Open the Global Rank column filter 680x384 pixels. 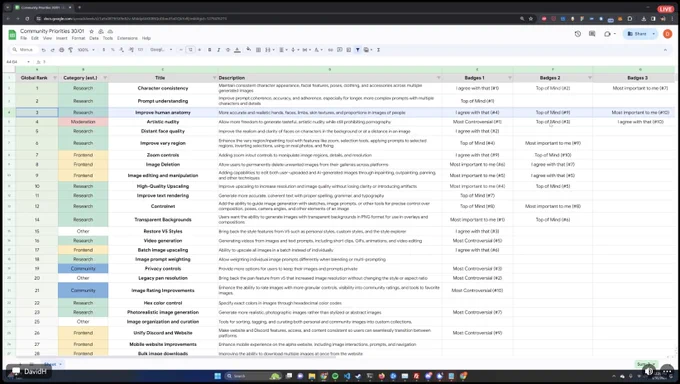55,78
